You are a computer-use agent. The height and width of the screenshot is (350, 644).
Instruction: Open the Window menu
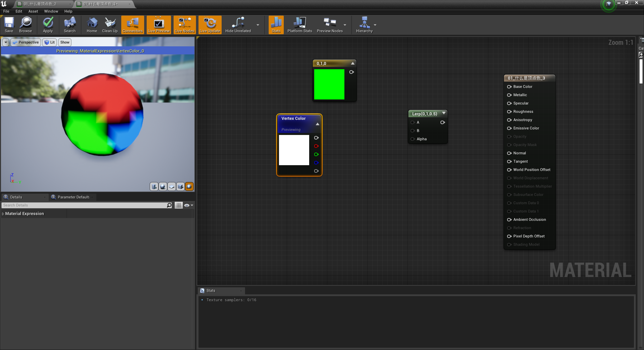pos(51,11)
